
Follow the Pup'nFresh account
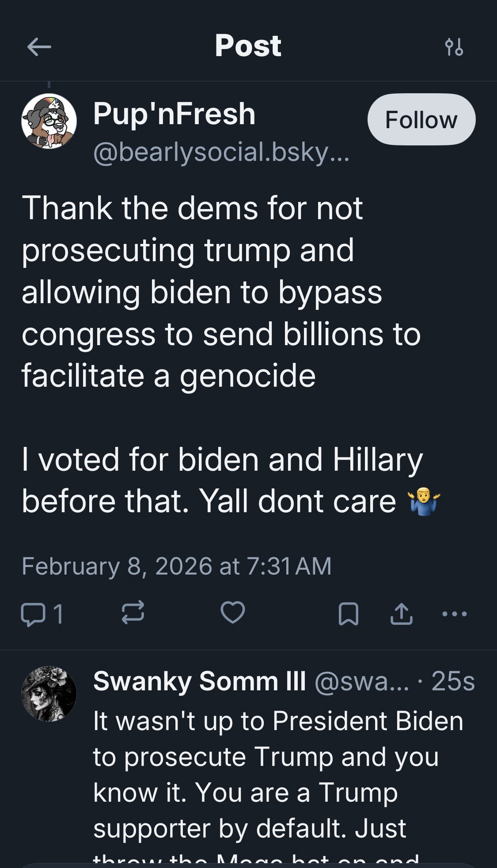tap(421, 119)
